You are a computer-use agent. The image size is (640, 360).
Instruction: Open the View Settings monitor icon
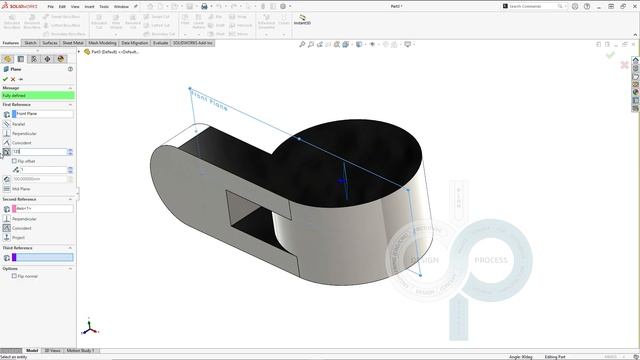407,44
